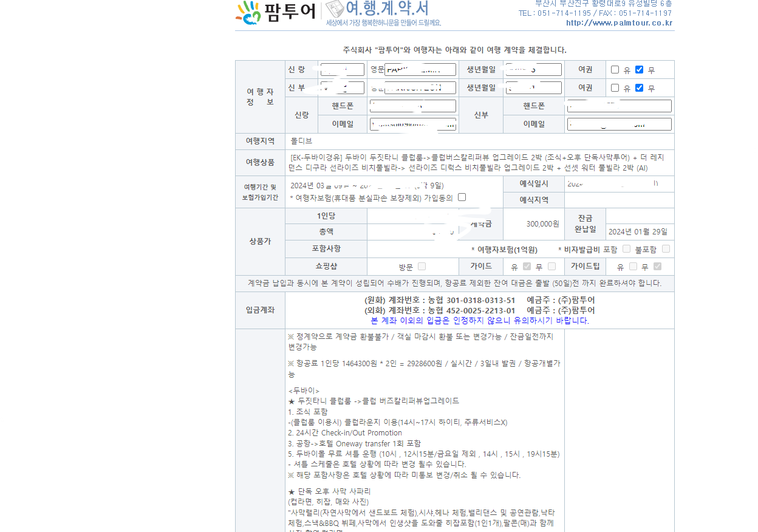Viewport: 758px width, 532px height.
Task: Toggle the guide 유 checkbox
Action: (x=527, y=267)
